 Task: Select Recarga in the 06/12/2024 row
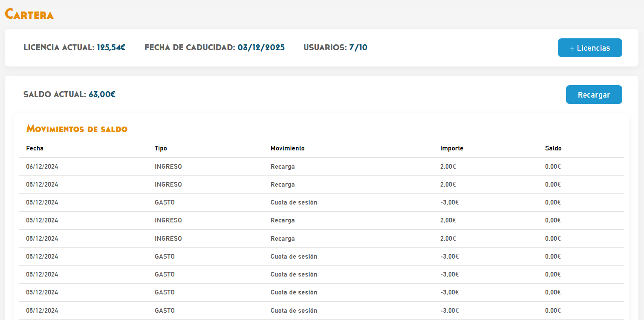[283, 167]
